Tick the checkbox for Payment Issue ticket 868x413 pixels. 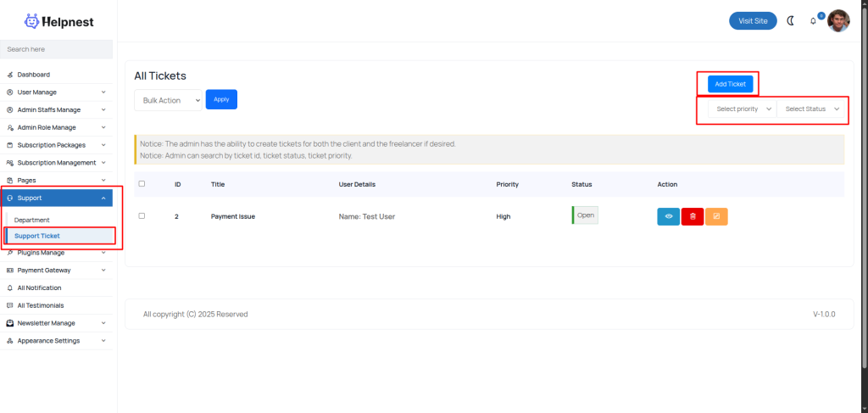pos(142,216)
